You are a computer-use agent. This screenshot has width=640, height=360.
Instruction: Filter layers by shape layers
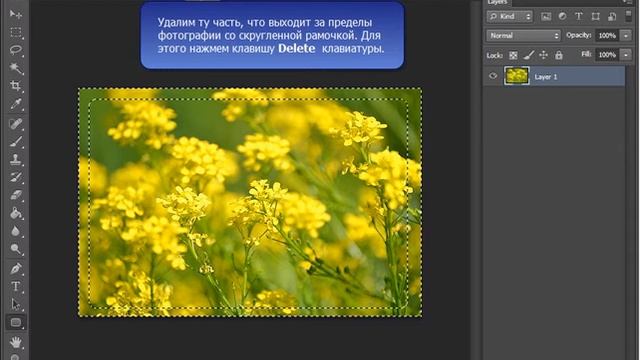[x=596, y=16]
